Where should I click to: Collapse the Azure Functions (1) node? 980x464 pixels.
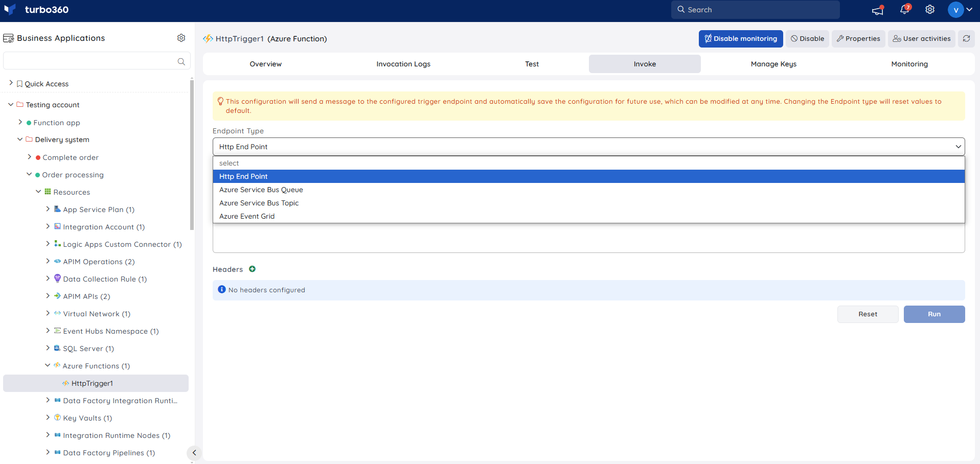point(48,365)
